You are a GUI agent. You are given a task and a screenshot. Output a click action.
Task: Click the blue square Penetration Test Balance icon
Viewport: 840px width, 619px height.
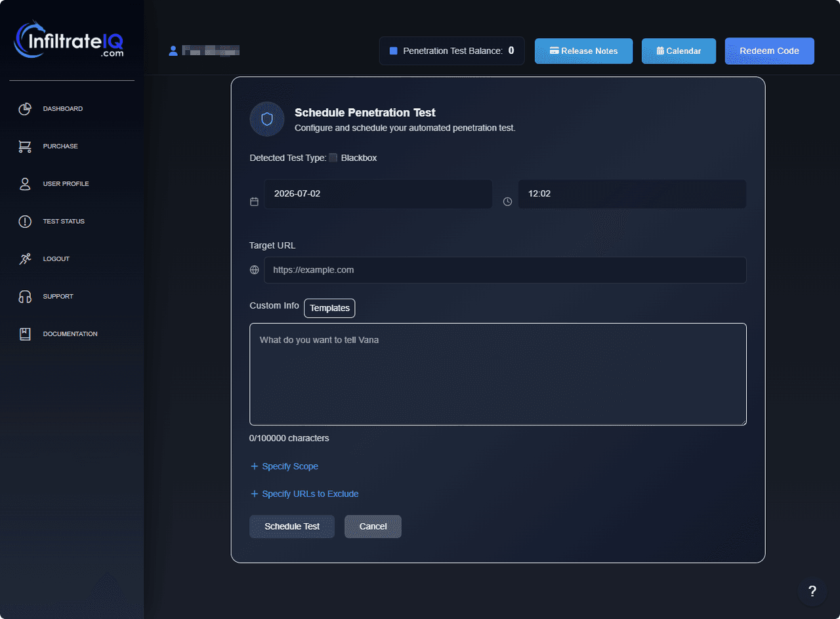(394, 51)
